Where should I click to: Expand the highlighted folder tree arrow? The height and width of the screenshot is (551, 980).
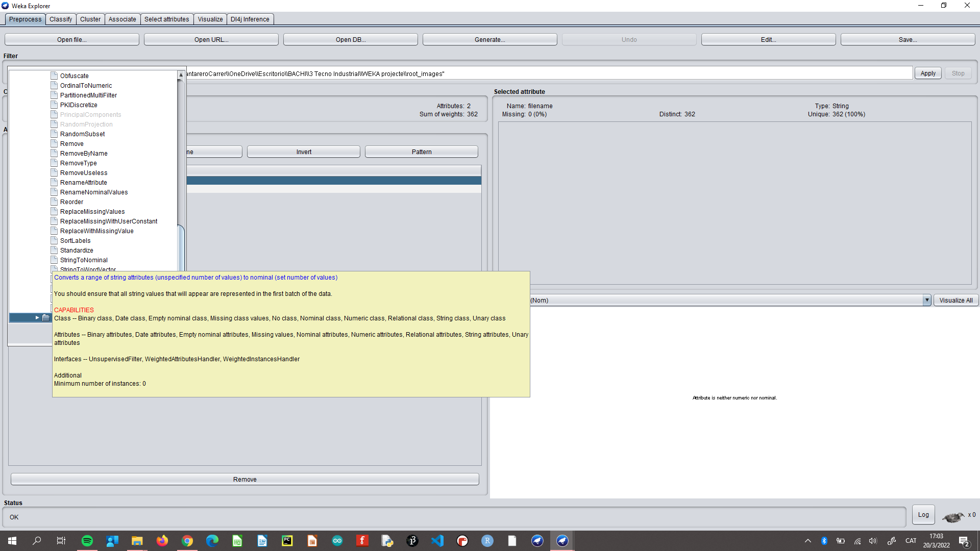click(37, 317)
